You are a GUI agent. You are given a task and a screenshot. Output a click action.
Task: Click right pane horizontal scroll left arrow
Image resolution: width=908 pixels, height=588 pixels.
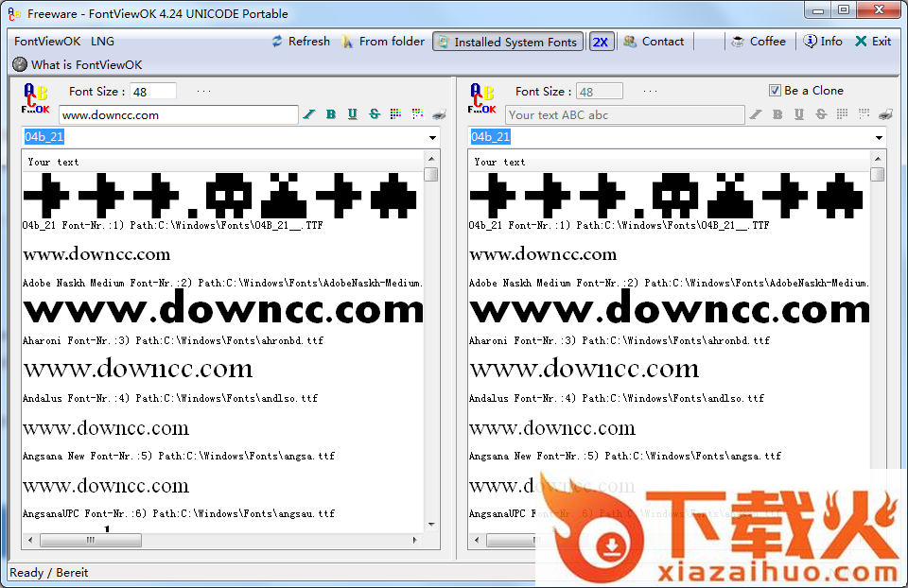(477, 540)
